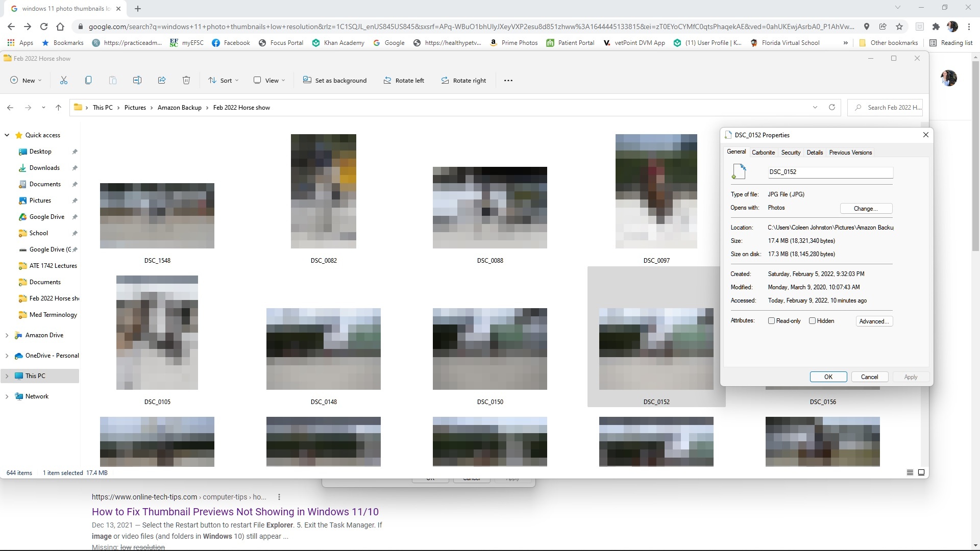Open the Previous Versions tab

pos(850,153)
